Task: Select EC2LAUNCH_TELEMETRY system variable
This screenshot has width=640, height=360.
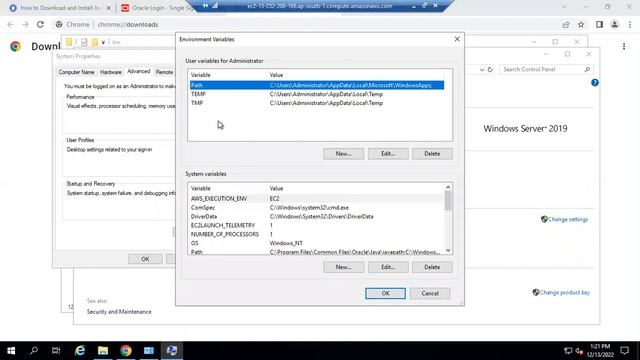Action: pos(317,226)
